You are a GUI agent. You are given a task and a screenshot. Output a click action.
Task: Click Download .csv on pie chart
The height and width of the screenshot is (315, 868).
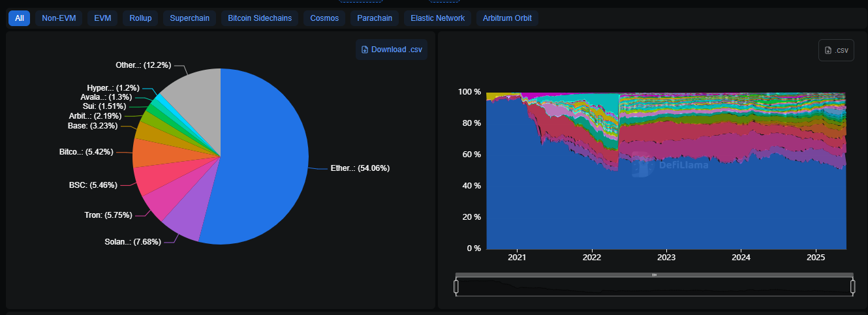(392, 50)
